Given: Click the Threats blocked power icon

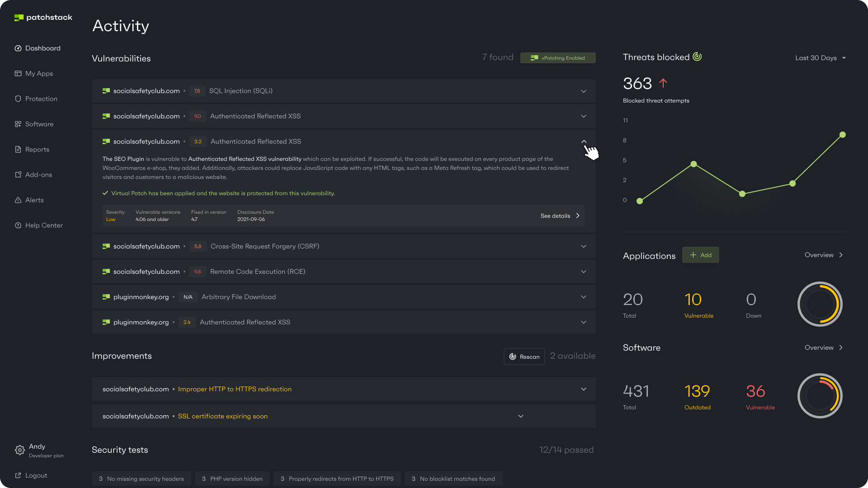Looking at the screenshot, I should click(697, 56).
